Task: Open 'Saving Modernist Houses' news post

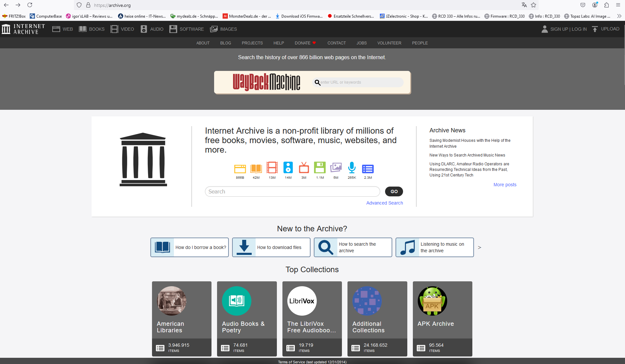Action: (470, 143)
